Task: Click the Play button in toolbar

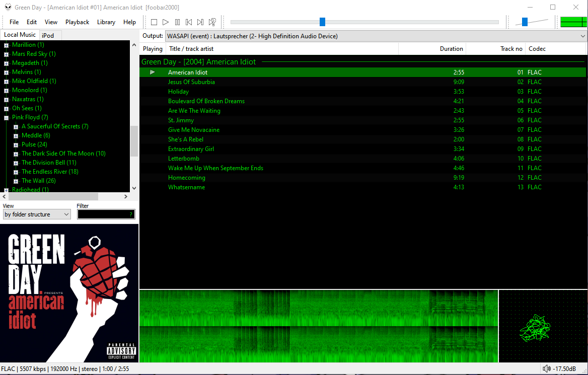Action: [x=165, y=22]
